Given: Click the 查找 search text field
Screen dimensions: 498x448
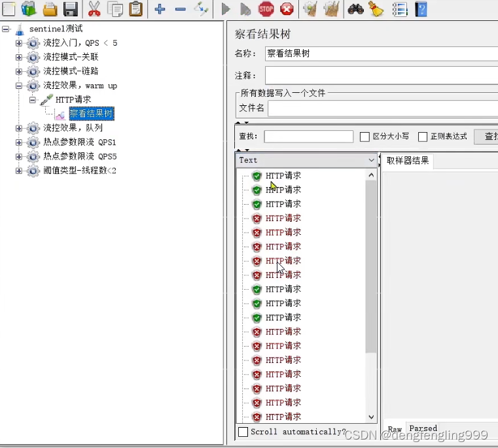Looking at the screenshot, I should click(309, 137).
